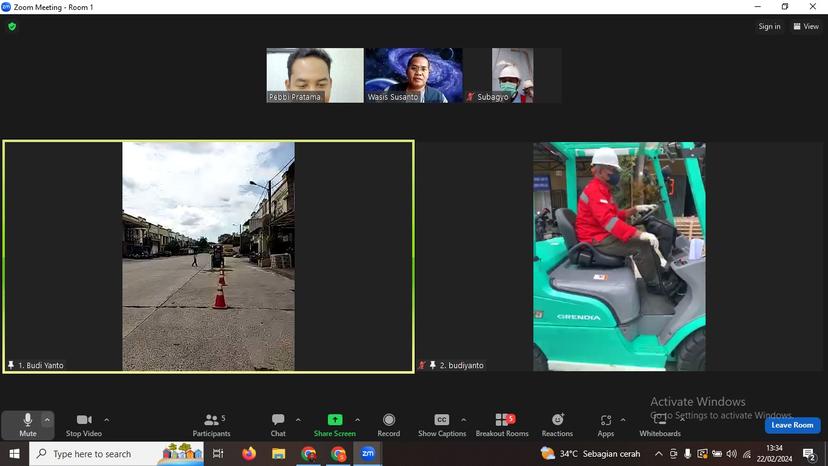Open the notification center icon
The width and height of the screenshot is (828, 466).
[x=808, y=453]
